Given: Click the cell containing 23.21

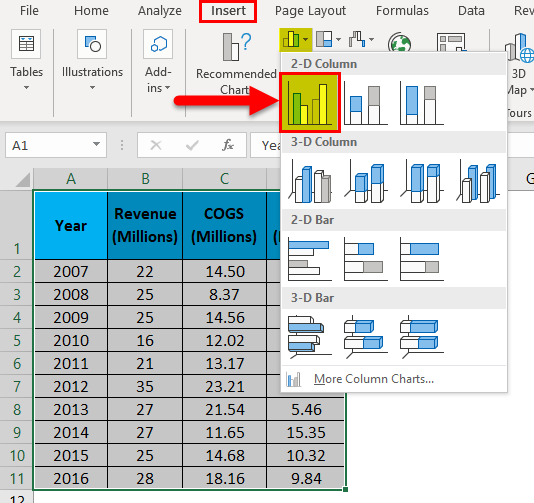Looking at the screenshot, I should point(224,387).
